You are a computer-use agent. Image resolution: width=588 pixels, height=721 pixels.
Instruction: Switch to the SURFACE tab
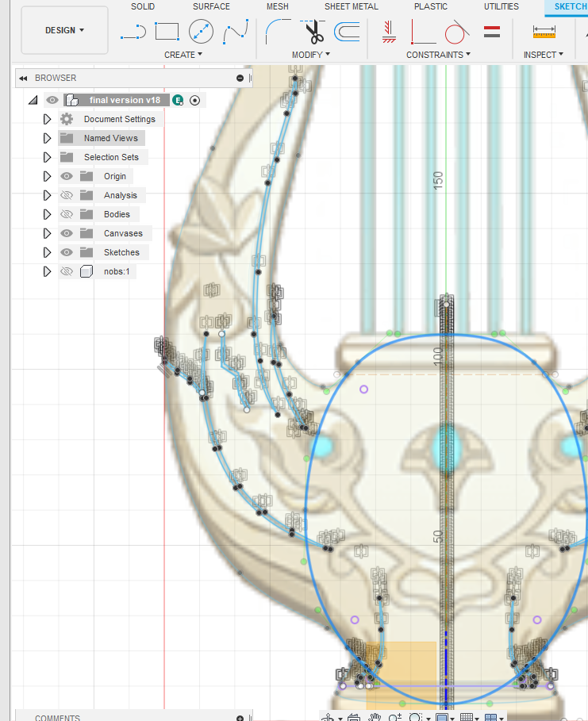click(211, 6)
